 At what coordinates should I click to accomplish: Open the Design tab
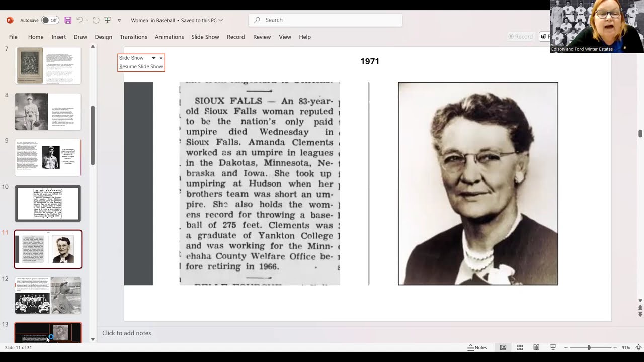pos(103,37)
